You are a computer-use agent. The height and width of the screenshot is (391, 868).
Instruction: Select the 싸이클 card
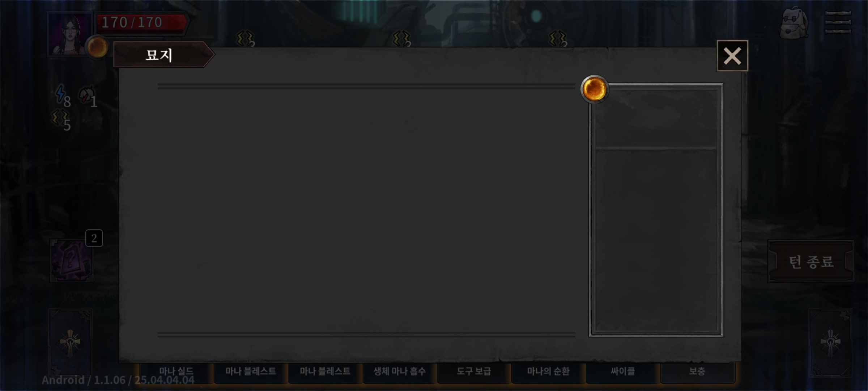pyautogui.click(x=623, y=372)
